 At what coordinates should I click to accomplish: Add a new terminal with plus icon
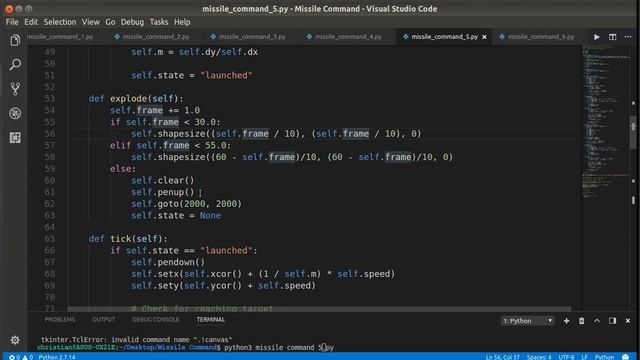point(566,321)
